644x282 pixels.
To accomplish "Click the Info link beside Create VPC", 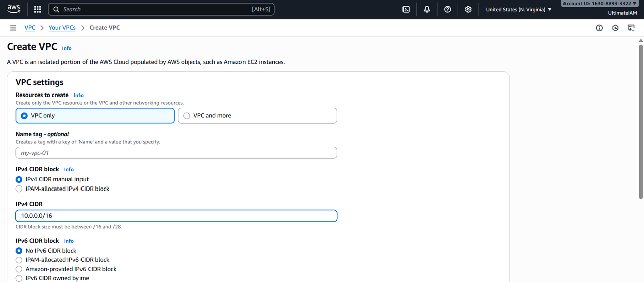I will 67,48.
